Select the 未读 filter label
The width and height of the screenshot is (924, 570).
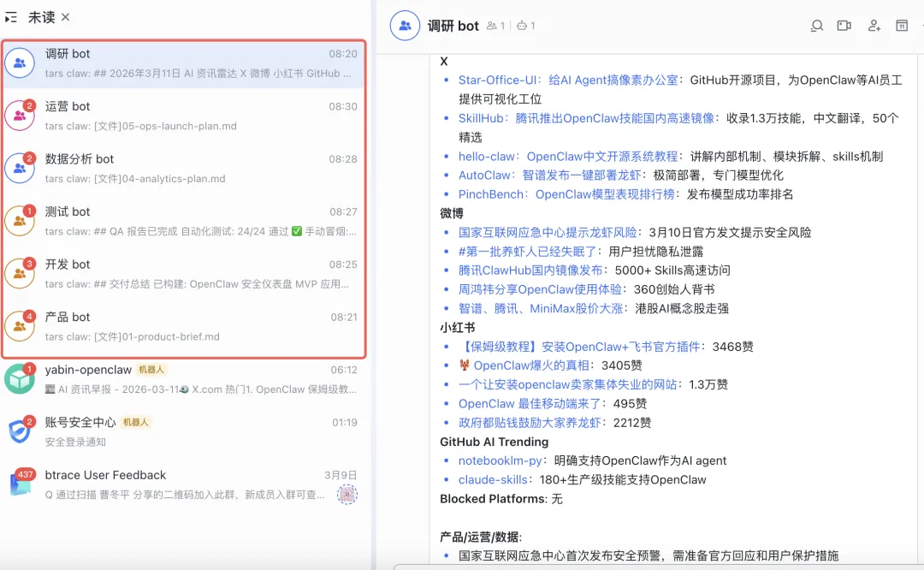41,18
